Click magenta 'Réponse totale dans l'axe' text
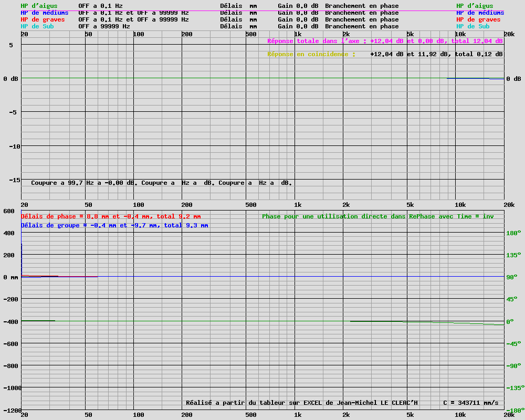 pos(314,41)
